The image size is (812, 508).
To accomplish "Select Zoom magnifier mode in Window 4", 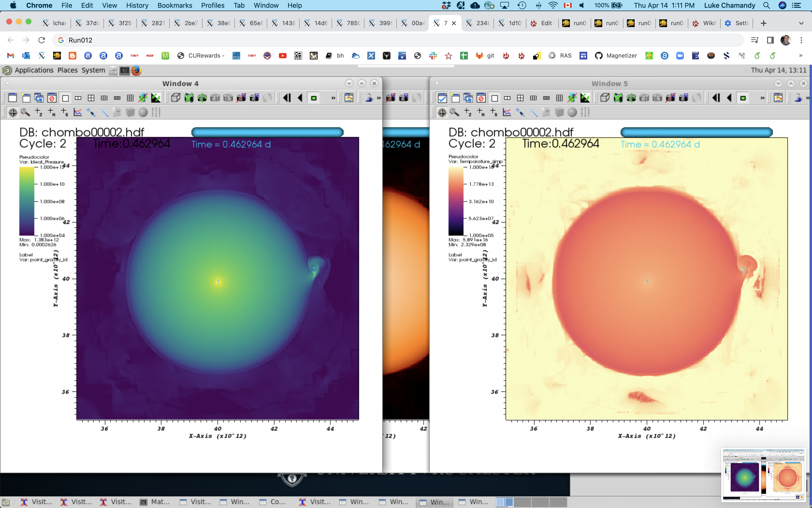I will (26, 112).
